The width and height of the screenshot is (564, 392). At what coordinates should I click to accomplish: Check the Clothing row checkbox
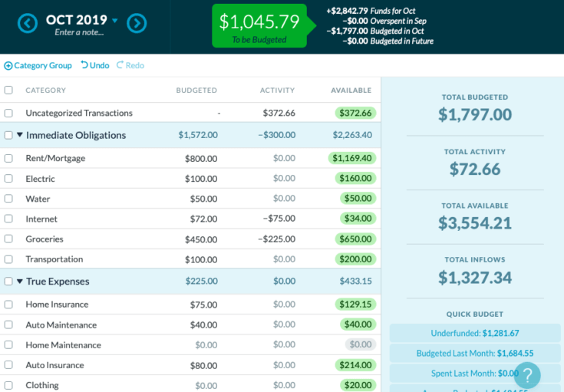8,386
